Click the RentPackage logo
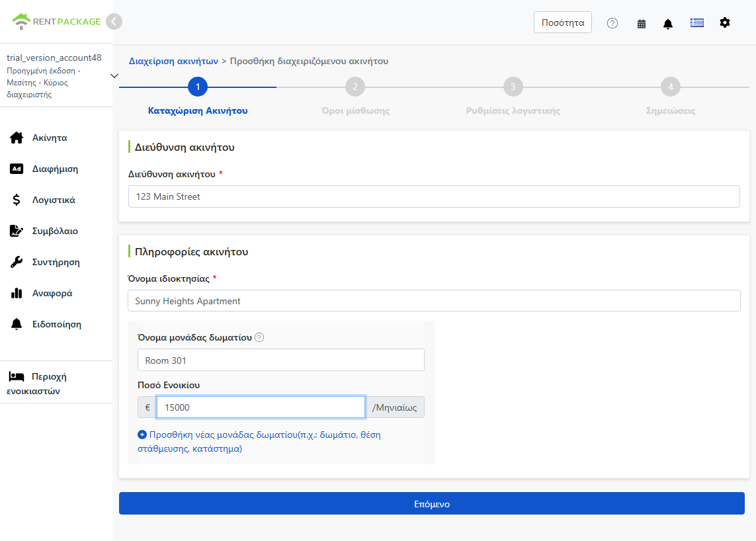The width and height of the screenshot is (756, 541). pyautogui.click(x=56, y=21)
